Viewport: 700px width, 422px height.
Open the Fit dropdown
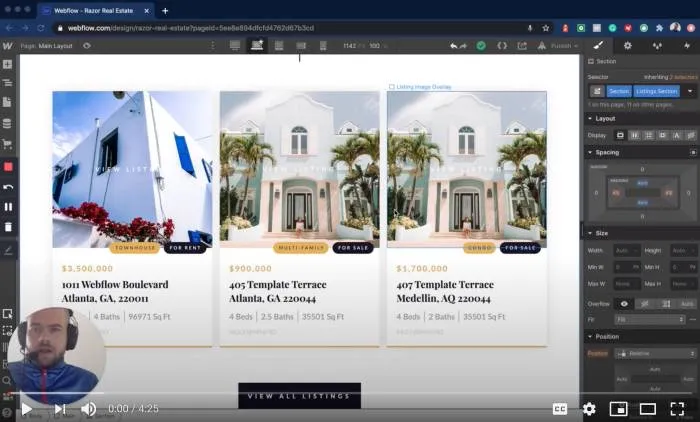pos(650,319)
